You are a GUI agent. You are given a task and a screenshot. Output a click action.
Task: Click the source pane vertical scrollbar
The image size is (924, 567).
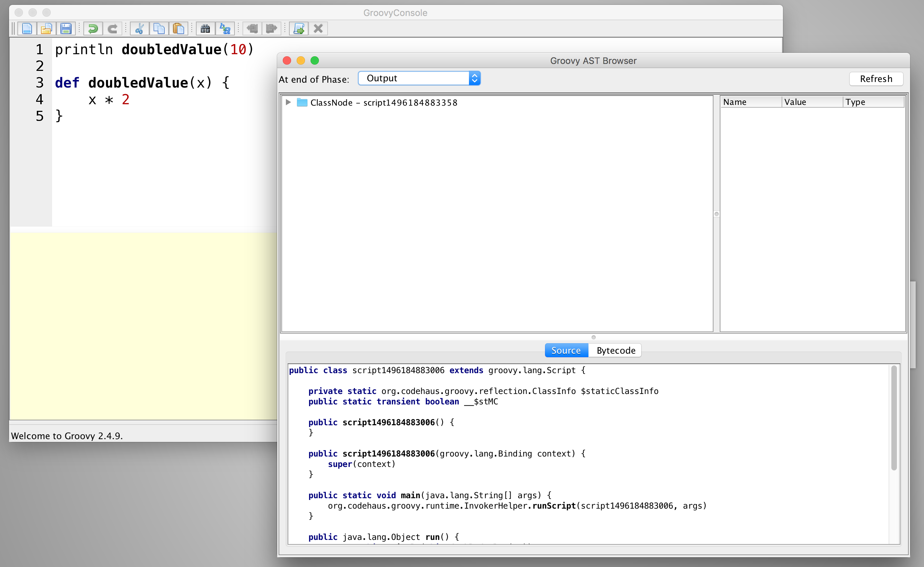[894, 418]
